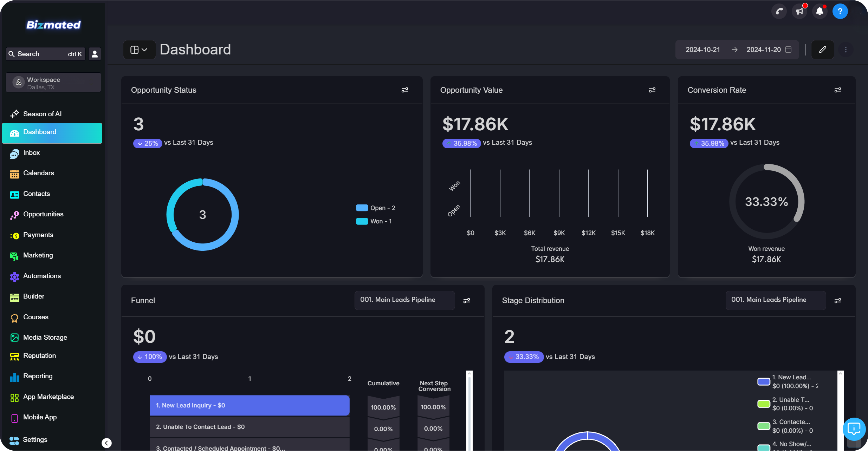Open the announcements megaphone icon
Image resolution: width=868 pixels, height=451 pixels.
[799, 11]
